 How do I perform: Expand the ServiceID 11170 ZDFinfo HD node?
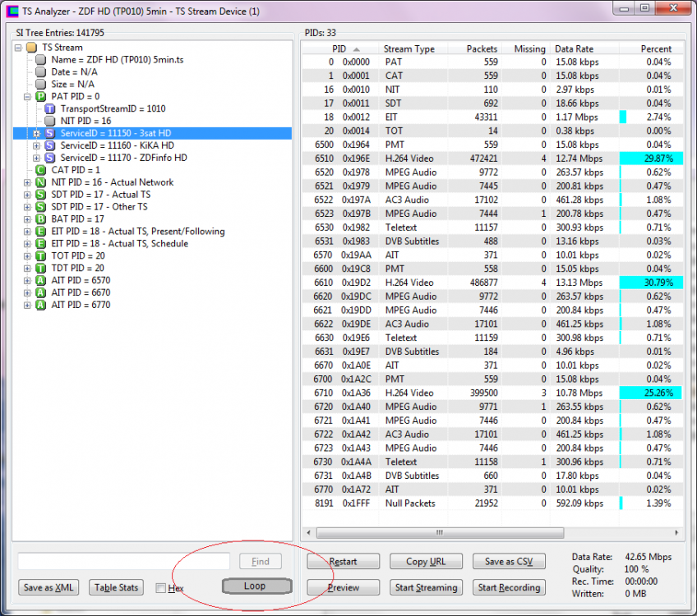[36, 158]
